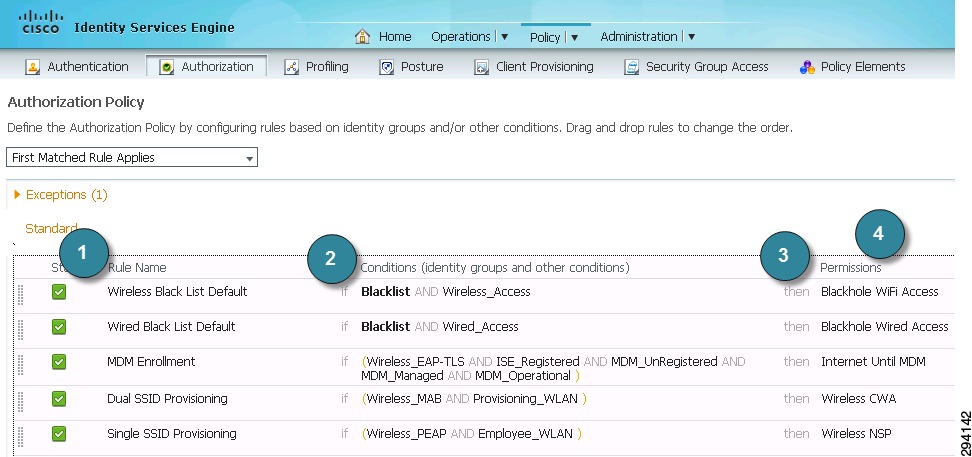Open the Administration menu arrow

(x=691, y=37)
